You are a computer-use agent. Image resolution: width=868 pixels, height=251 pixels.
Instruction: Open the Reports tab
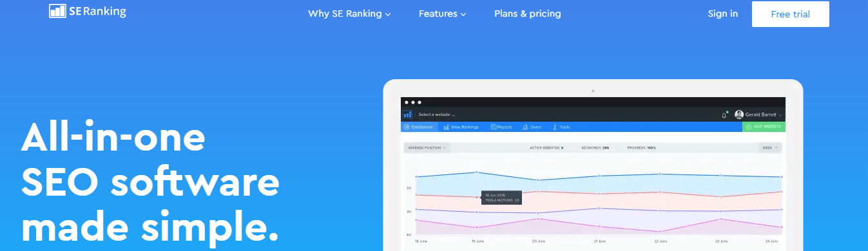[x=501, y=127]
